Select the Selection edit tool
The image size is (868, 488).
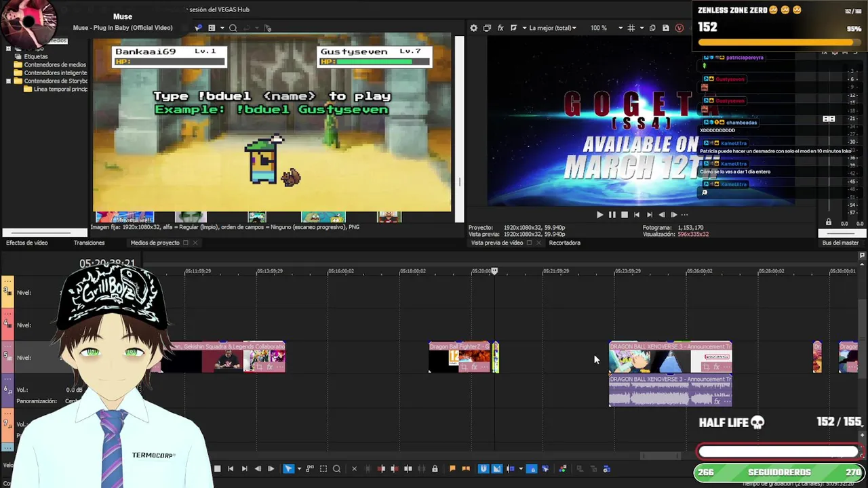pyautogui.click(x=323, y=468)
